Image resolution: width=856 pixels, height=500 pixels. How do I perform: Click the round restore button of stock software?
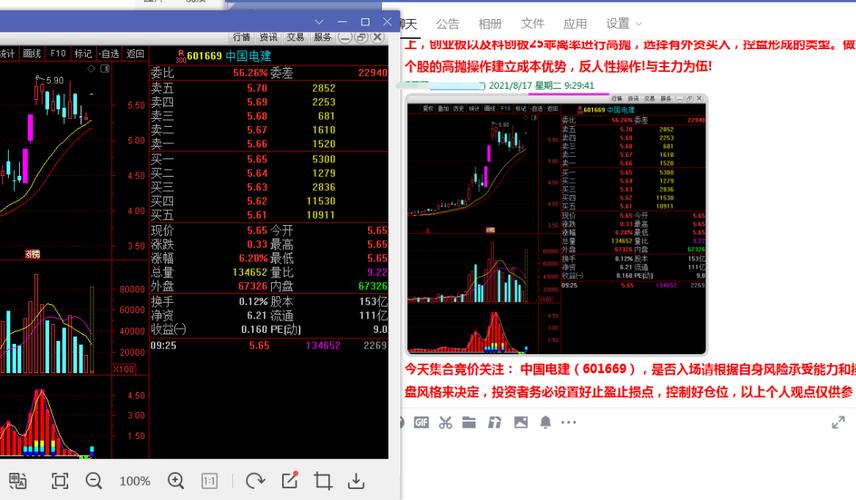click(x=361, y=37)
